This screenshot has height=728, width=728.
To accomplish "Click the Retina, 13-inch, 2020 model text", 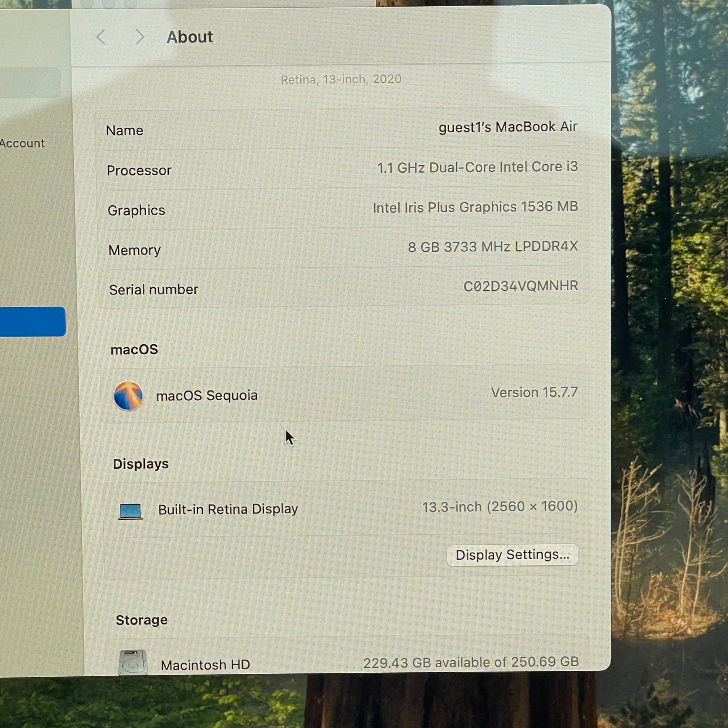I will click(341, 79).
